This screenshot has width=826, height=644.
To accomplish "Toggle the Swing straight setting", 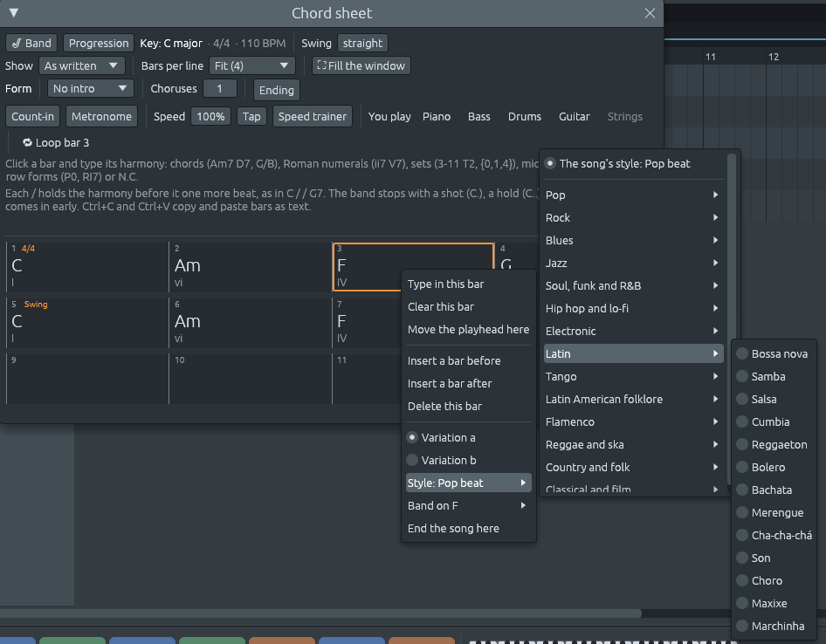I will point(362,43).
